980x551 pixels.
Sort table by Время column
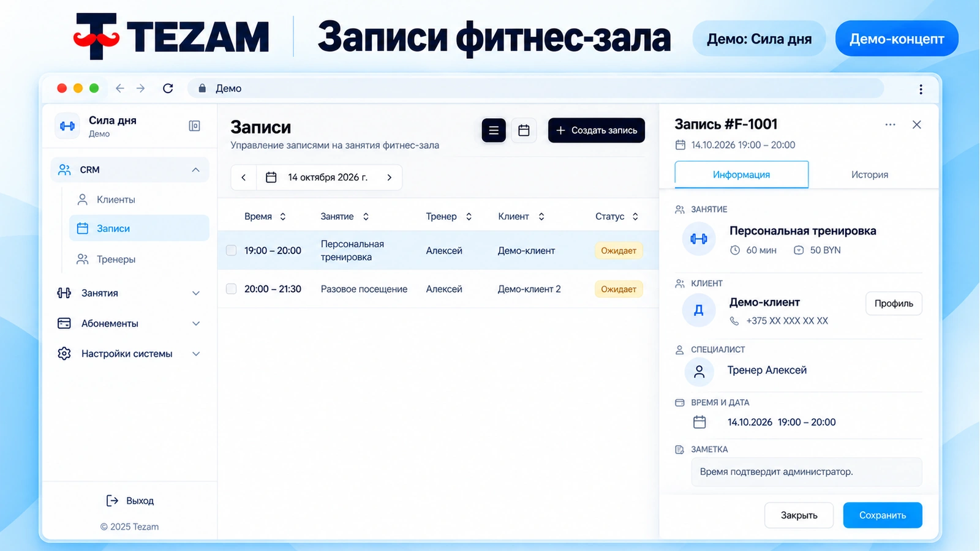[265, 217]
